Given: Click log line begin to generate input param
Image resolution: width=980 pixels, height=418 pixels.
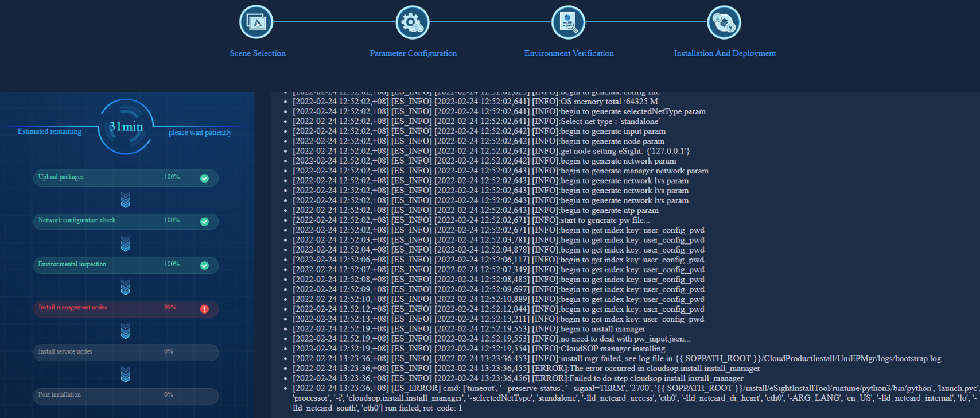Looking at the screenshot, I should pyautogui.click(x=479, y=131).
